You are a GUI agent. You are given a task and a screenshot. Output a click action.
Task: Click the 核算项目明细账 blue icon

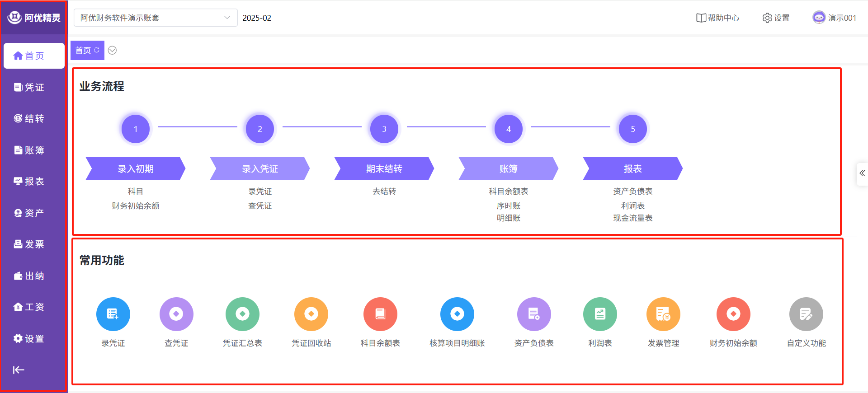457,314
